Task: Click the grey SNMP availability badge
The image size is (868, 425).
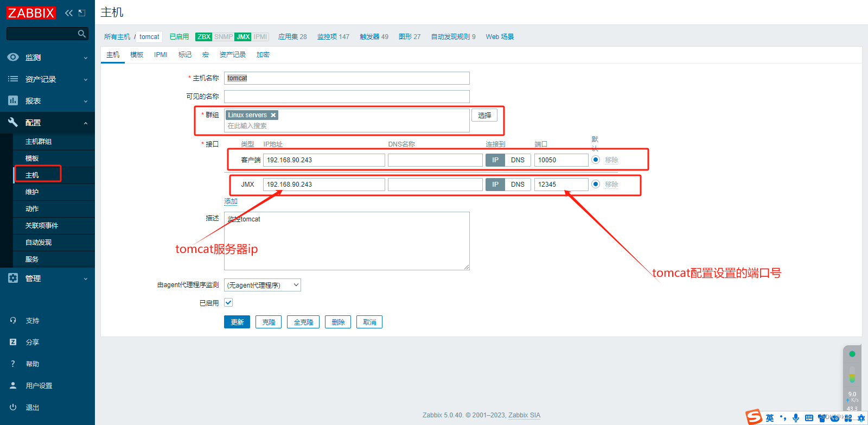Action: coord(224,37)
